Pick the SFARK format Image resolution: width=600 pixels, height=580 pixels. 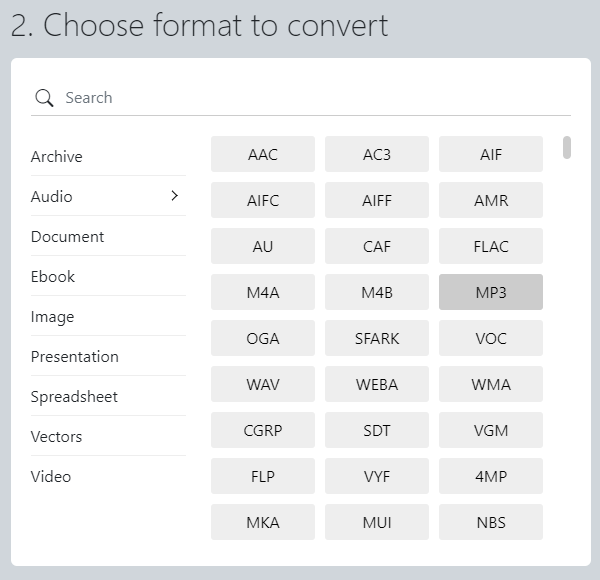[x=377, y=338]
